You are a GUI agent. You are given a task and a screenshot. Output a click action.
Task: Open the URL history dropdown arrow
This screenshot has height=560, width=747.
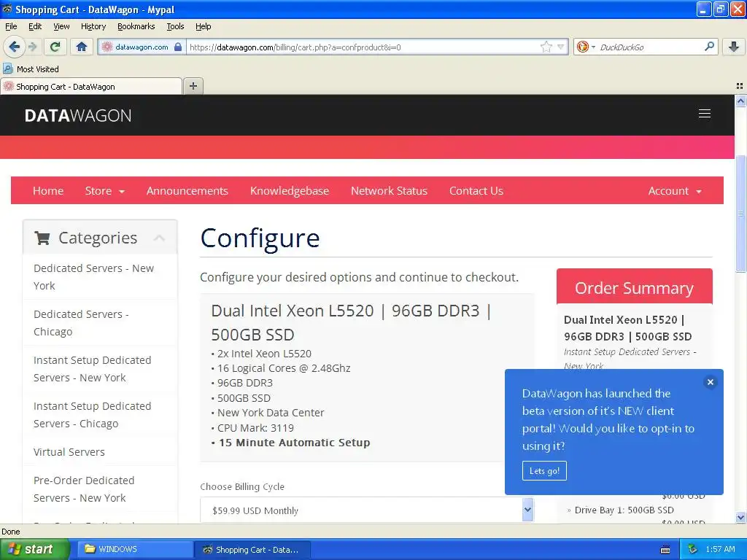click(561, 47)
